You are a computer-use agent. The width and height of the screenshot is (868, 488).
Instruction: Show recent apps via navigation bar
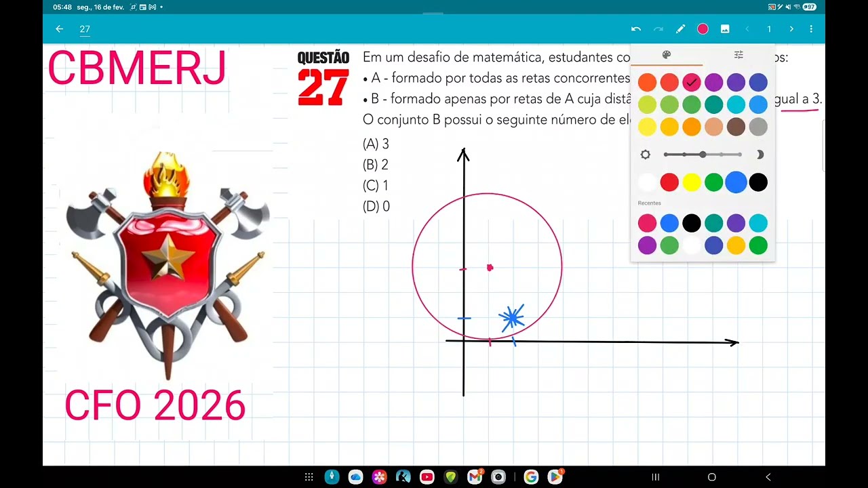tap(655, 477)
